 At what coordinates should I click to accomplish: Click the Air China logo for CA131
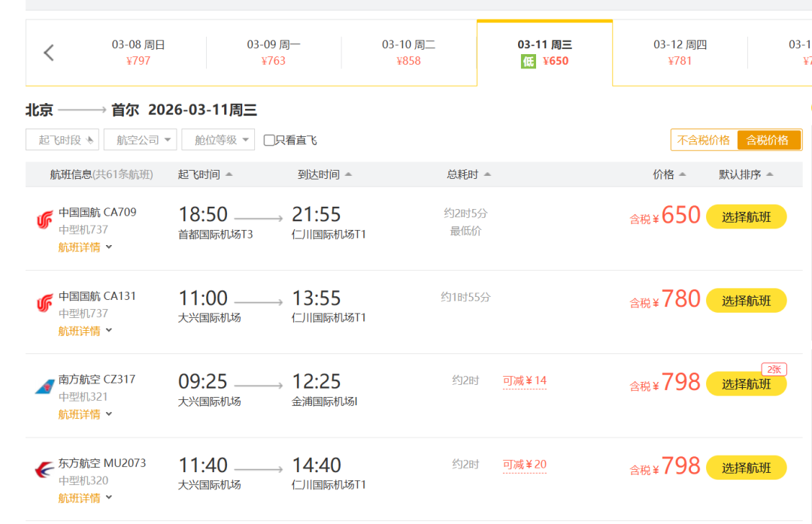click(44, 303)
